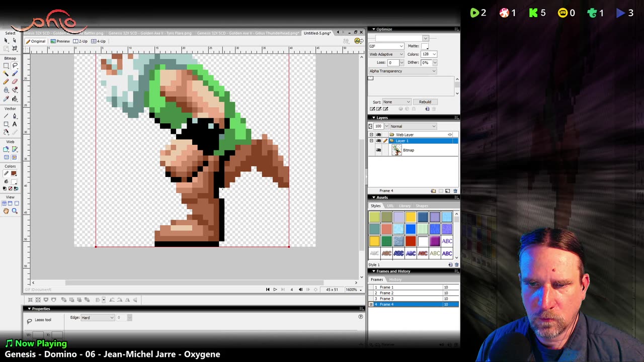
Task: Select the Crop tool
Action: coord(15,48)
